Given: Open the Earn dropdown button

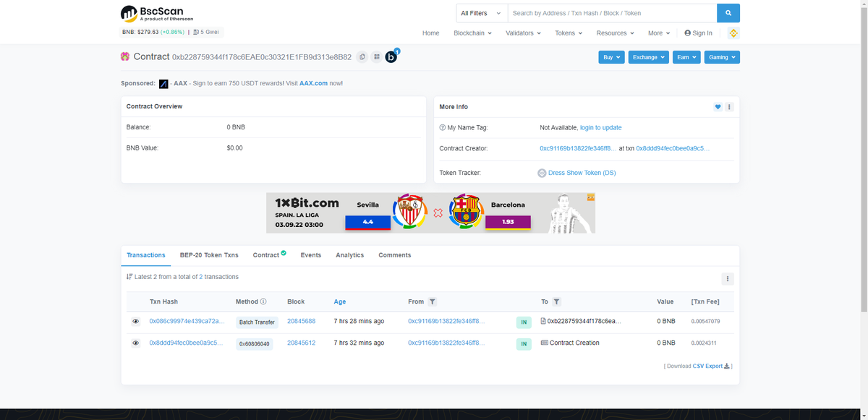Looking at the screenshot, I should [686, 57].
